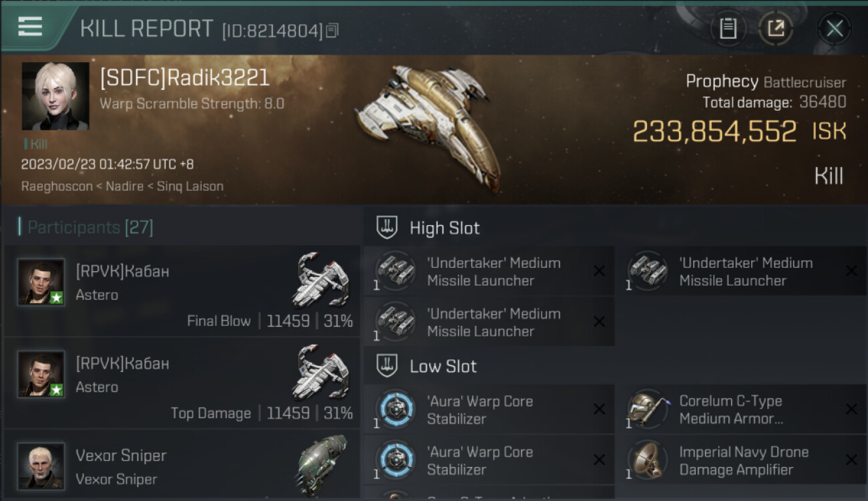Click the High Slot section header

tap(445, 228)
